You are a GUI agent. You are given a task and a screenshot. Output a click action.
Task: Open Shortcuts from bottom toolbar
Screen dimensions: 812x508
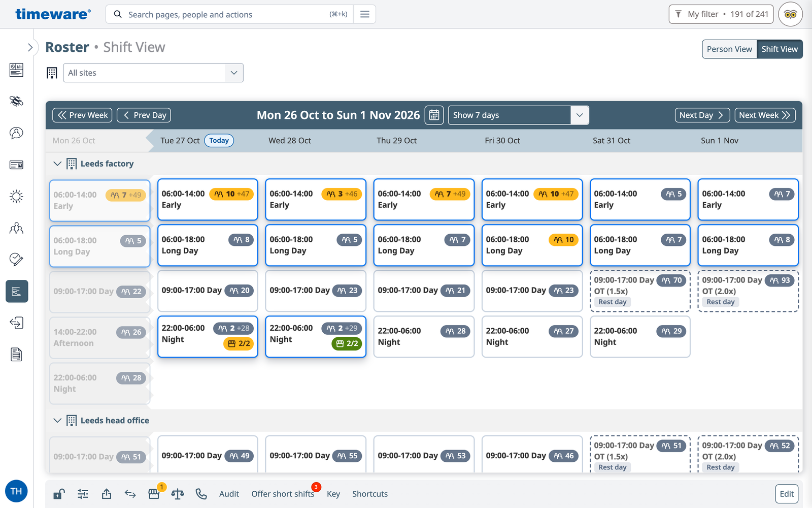(x=370, y=494)
